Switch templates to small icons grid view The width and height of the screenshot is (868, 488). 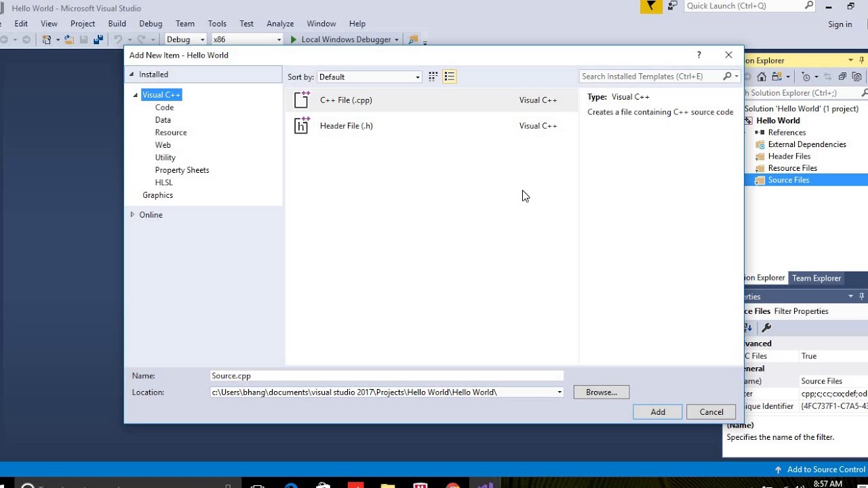click(x=433, y=77)
